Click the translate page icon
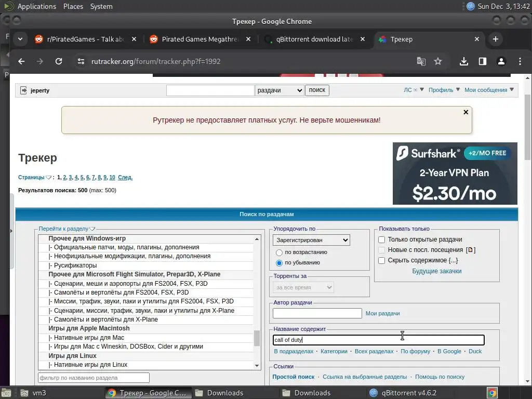Viewport: 532px width, 399px height. click(x=421, y=61)
